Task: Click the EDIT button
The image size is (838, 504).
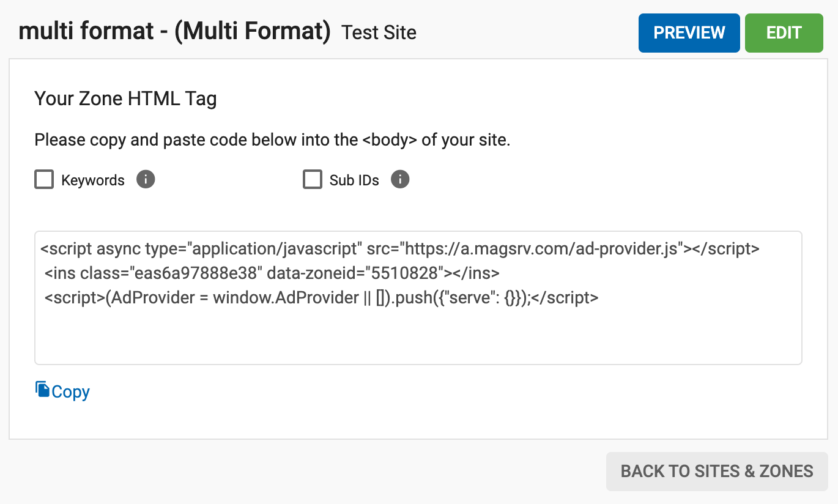Action: pos(784,32)
